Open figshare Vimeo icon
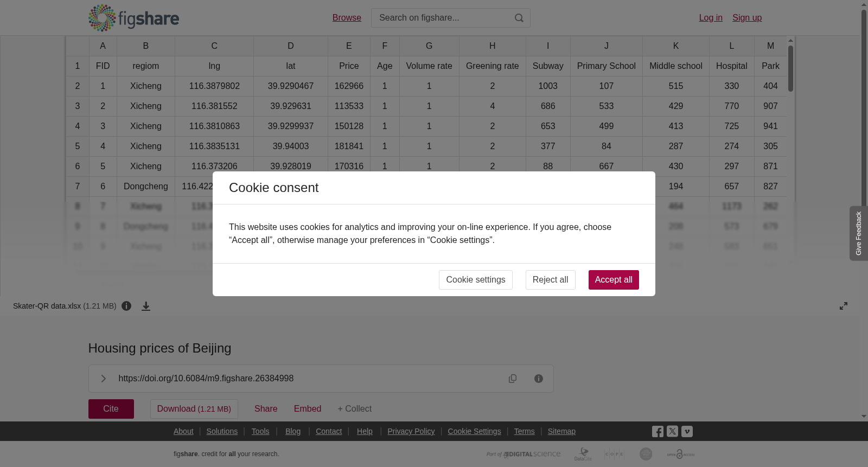 [687, 432]
